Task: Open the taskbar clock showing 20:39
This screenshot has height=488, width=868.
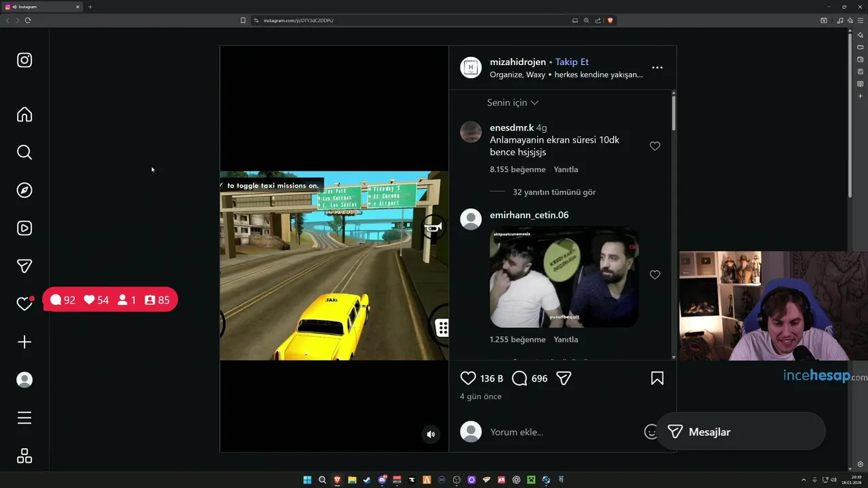Action: coord(852,480)
